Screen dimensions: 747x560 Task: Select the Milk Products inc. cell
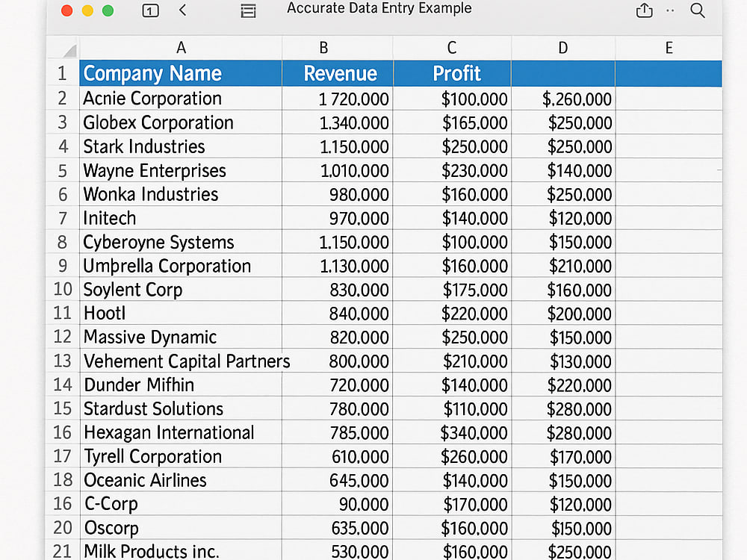[181, 550]
